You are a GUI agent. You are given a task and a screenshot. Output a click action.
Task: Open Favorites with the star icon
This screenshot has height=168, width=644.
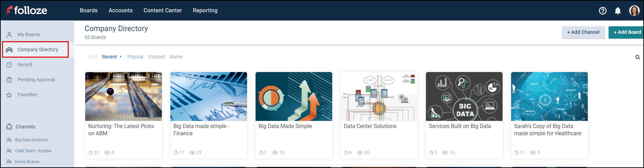point(9,95)
